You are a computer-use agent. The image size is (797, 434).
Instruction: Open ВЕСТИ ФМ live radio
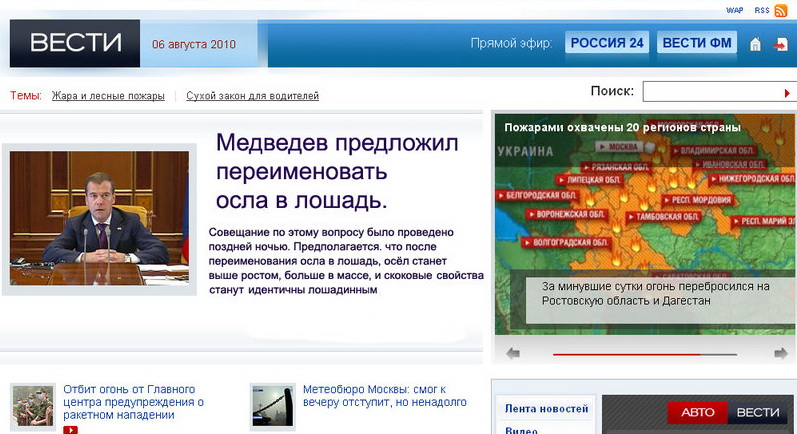697,43
